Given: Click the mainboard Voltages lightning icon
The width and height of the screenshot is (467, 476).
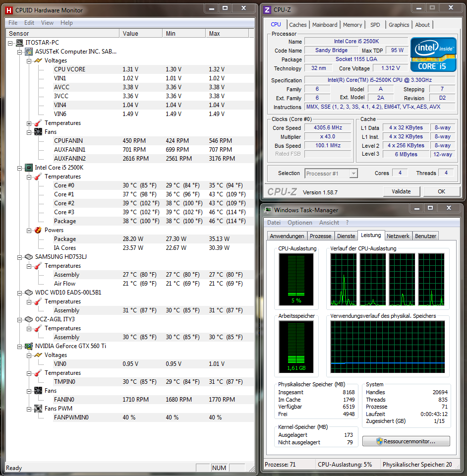Looking at the screenshot, I should pos(38,60).
